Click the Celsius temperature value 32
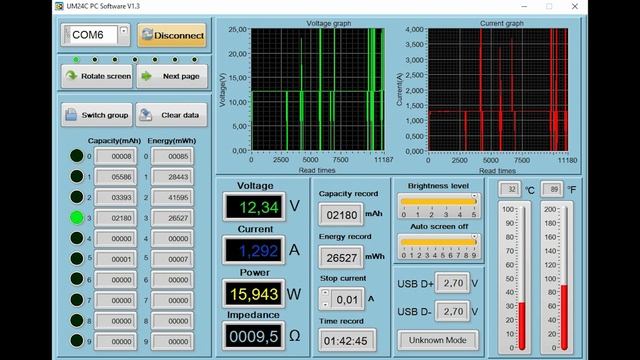The height and width of the screenshot is (360, 640). [509, 189]
